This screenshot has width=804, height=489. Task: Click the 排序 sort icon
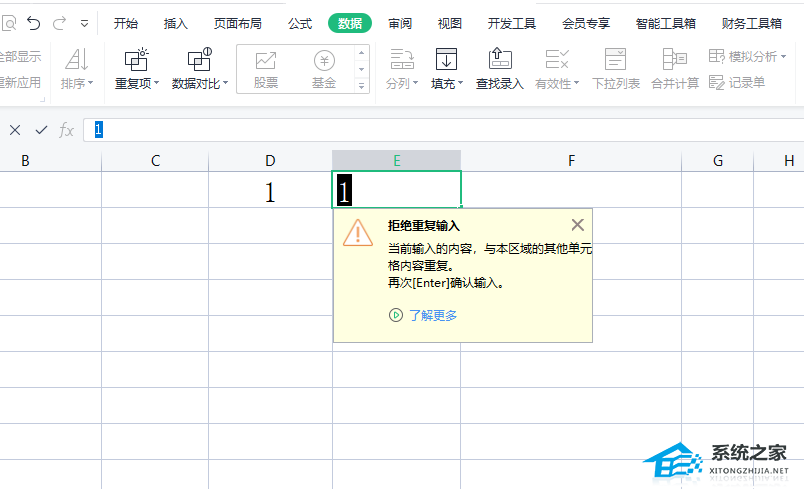[x=77, y=59]
